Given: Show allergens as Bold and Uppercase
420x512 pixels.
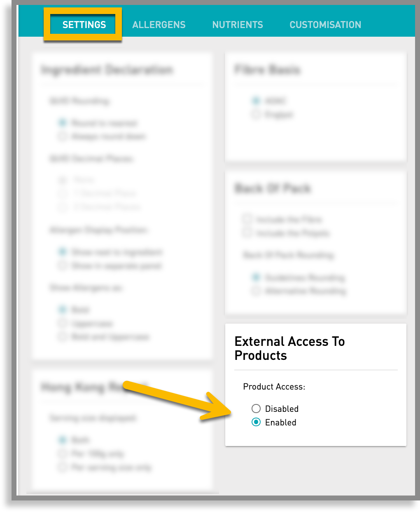Looking at the screenshot, I should [x=62, y=337].
